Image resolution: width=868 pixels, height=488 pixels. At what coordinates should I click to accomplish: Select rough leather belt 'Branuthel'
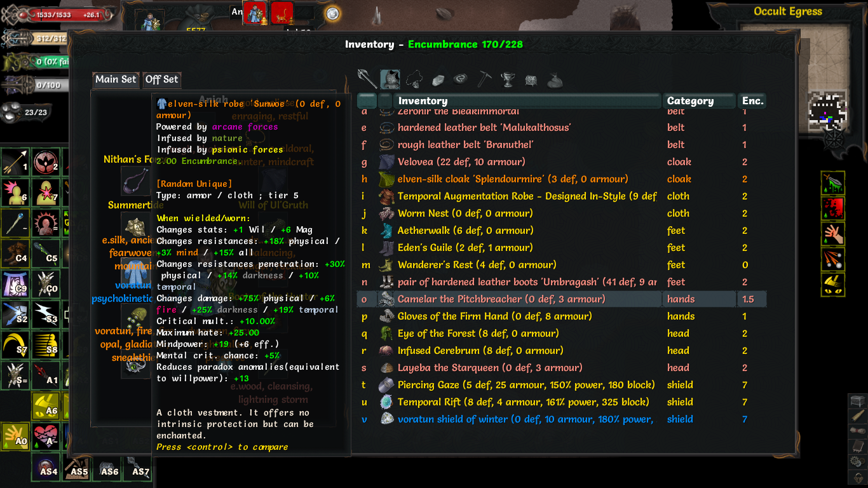point(562,145)
